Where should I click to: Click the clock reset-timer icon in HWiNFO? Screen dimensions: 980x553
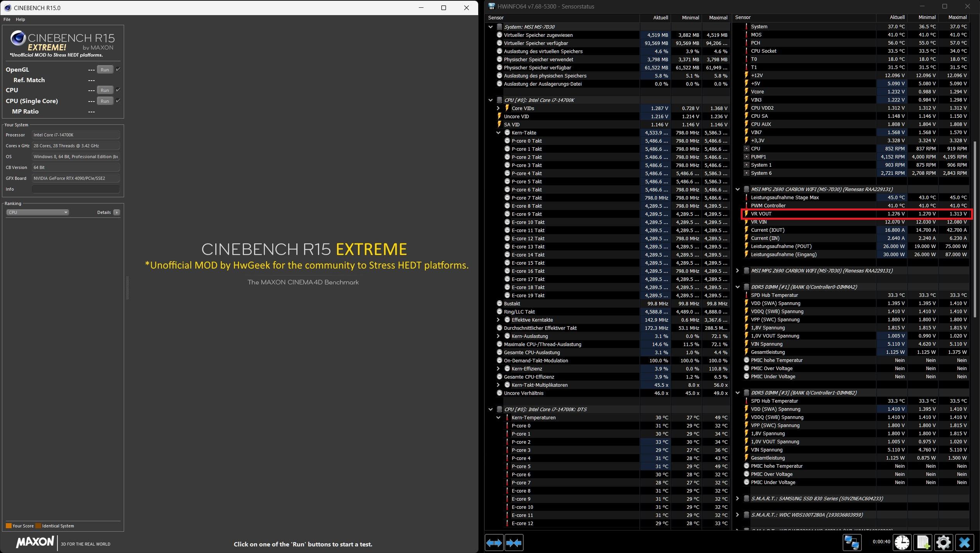point(902,543)
